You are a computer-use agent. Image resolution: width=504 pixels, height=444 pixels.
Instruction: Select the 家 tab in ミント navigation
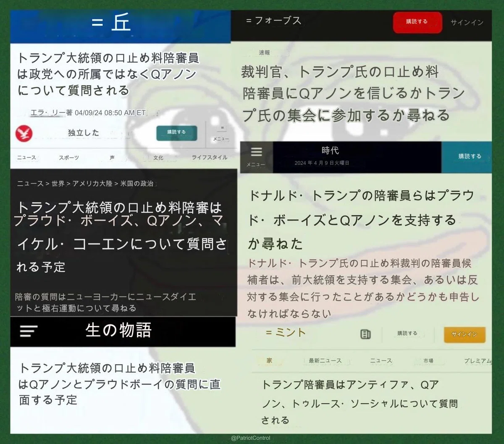269,360
